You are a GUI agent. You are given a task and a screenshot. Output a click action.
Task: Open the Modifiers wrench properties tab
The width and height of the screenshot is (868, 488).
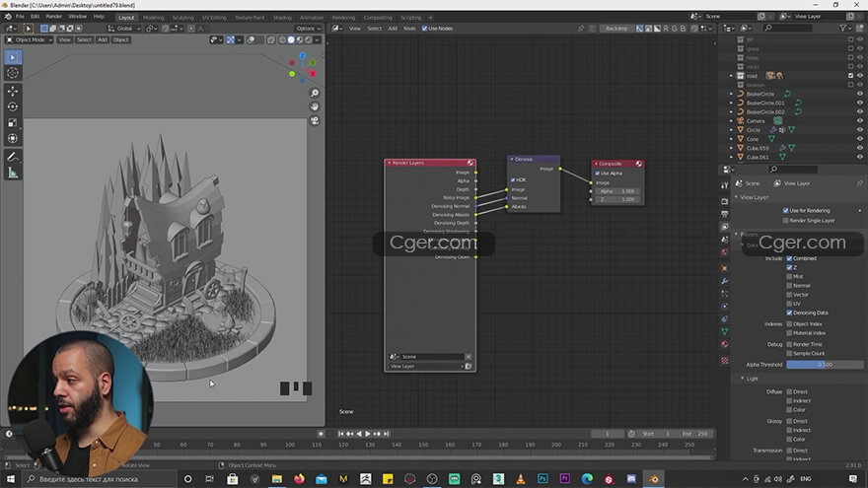(x=725, y=281)
